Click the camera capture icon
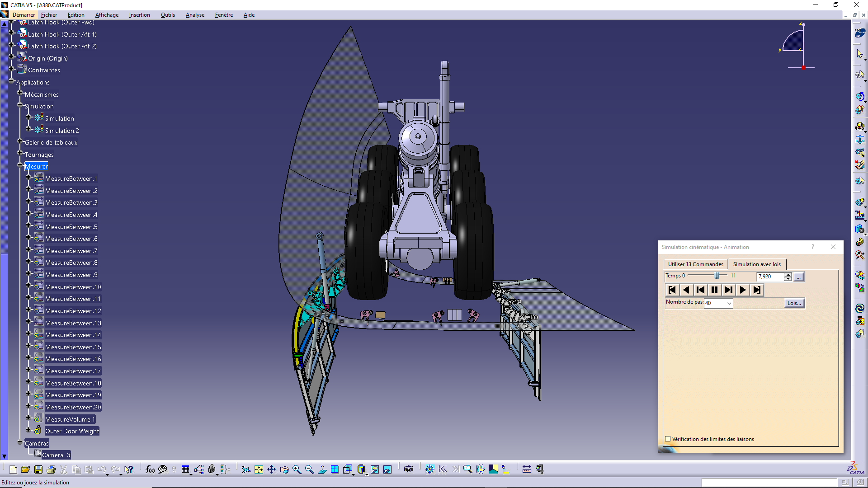The height and width of the screenshot is (488, 868). [409, 469]
